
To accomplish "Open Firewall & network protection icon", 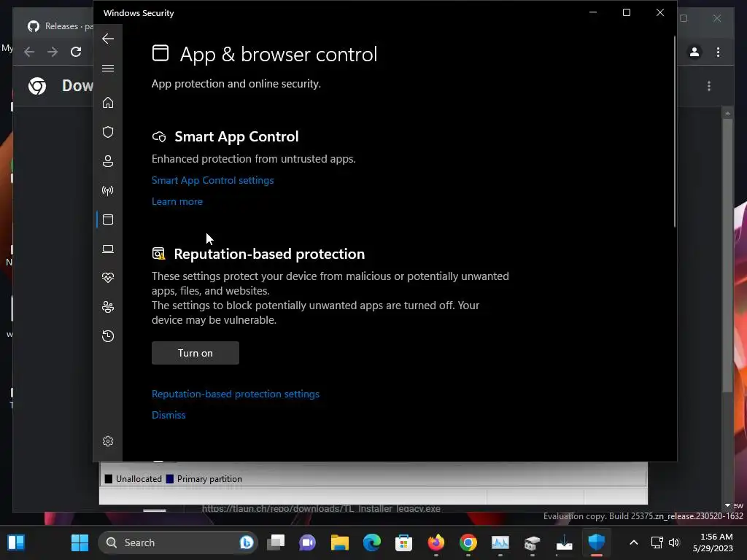I will (108, 190).
